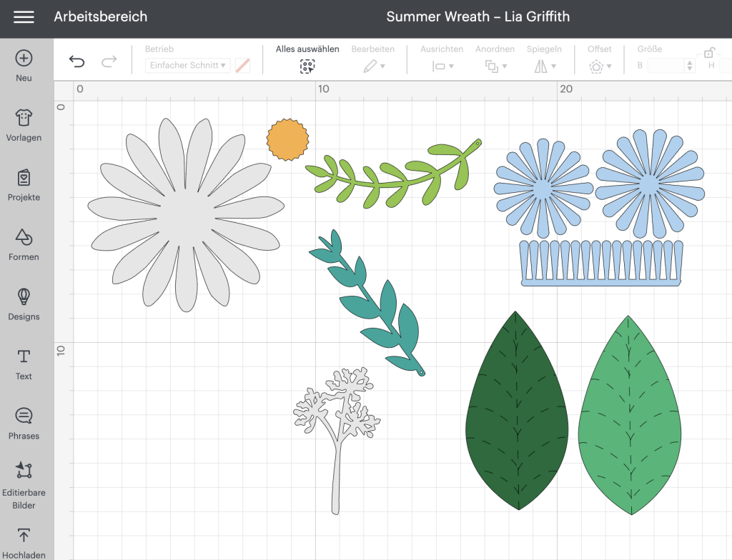The image size is (732, 560).
Task: Select the left blue flower
Action: (543, 187)
